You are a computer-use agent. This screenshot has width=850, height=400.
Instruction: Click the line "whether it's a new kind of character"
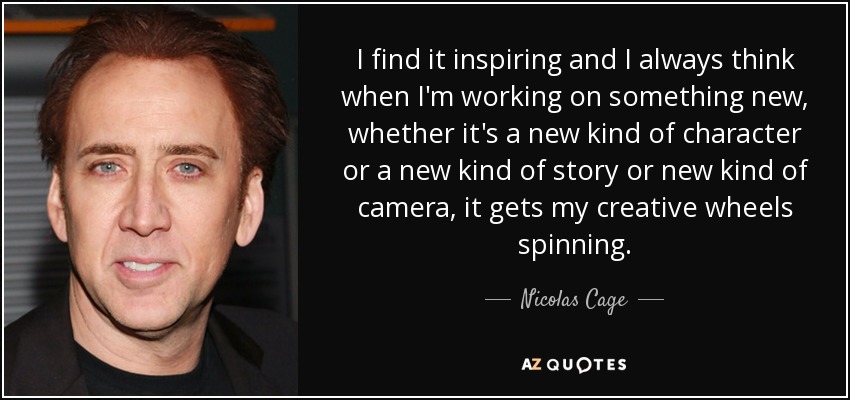click(574, 134)
